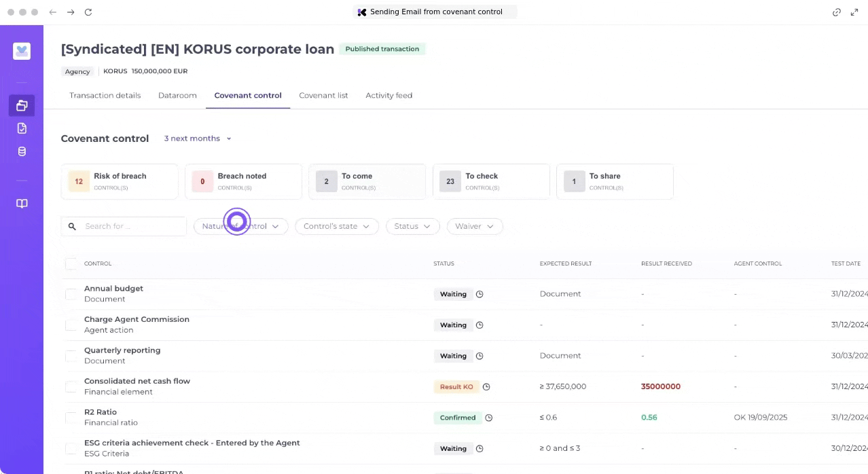The width and height of the screenshot is (868, 474).
Task: Open the database sidebar icon
Action: 22,151
